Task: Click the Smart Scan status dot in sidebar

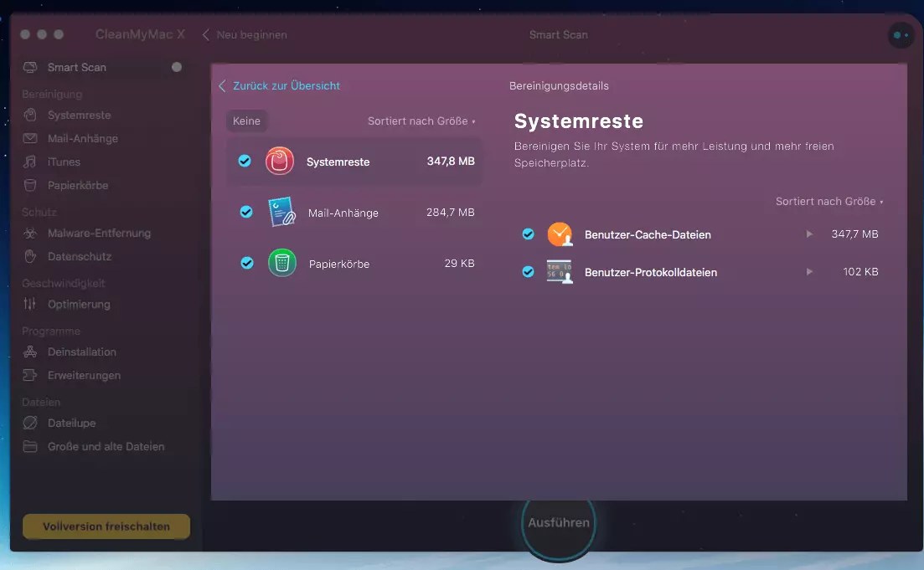Action: tap(176, 67)
